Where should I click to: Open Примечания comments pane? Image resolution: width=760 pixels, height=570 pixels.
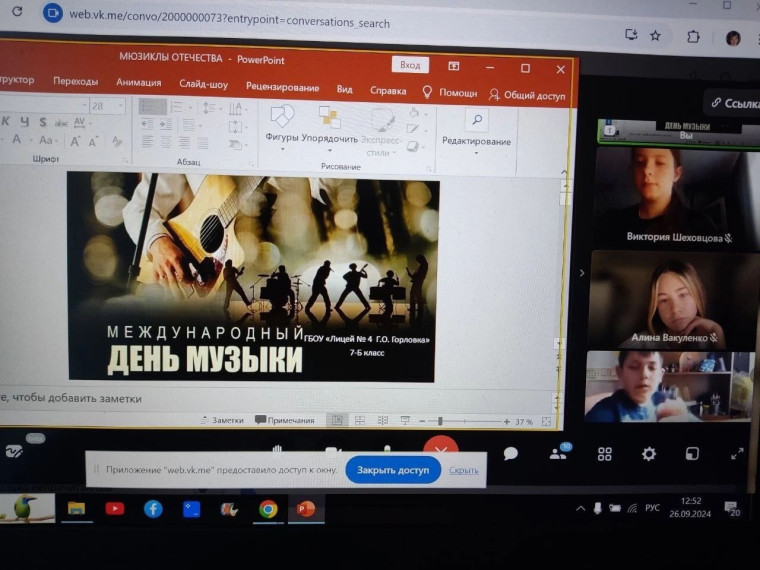point(285,420)
